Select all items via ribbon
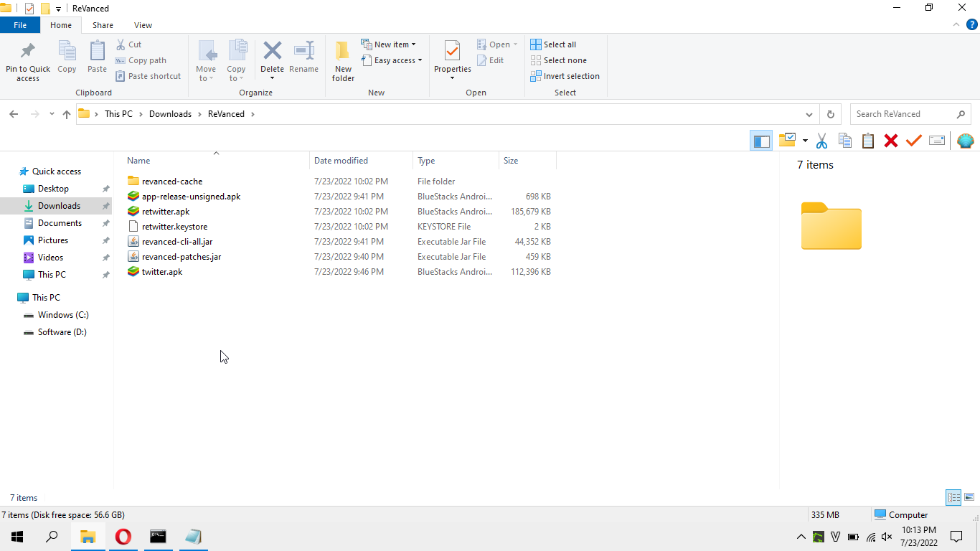 click(553, 44)
